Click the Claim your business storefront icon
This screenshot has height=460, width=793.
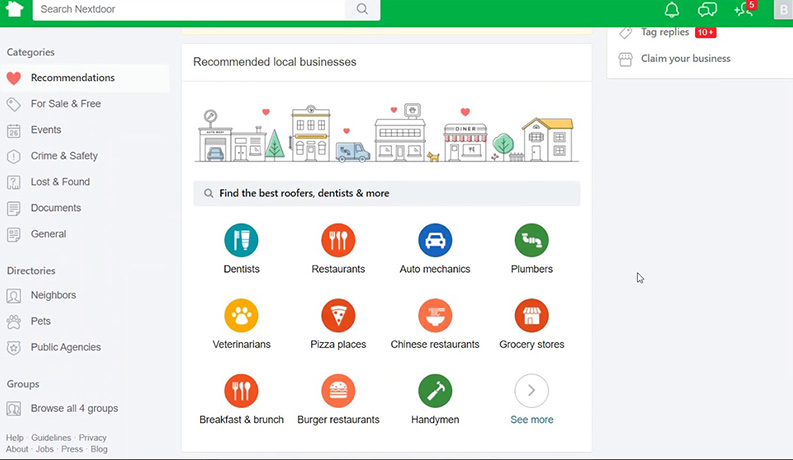point(626,59)
